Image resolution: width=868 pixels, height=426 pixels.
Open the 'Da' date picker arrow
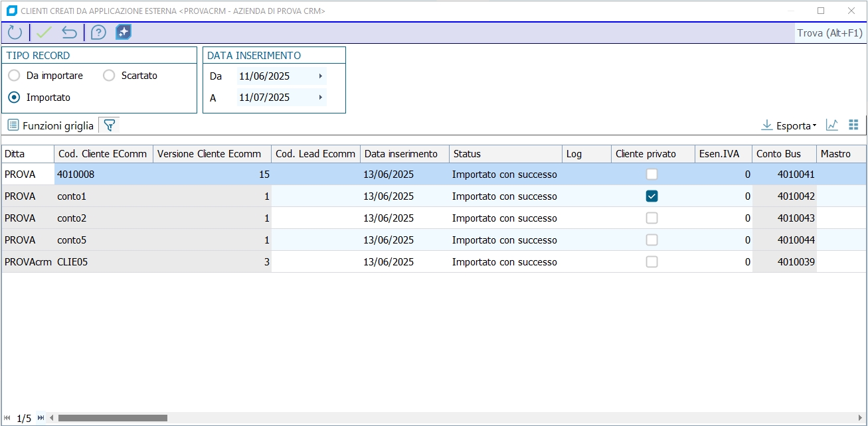[x=320, y=76]
